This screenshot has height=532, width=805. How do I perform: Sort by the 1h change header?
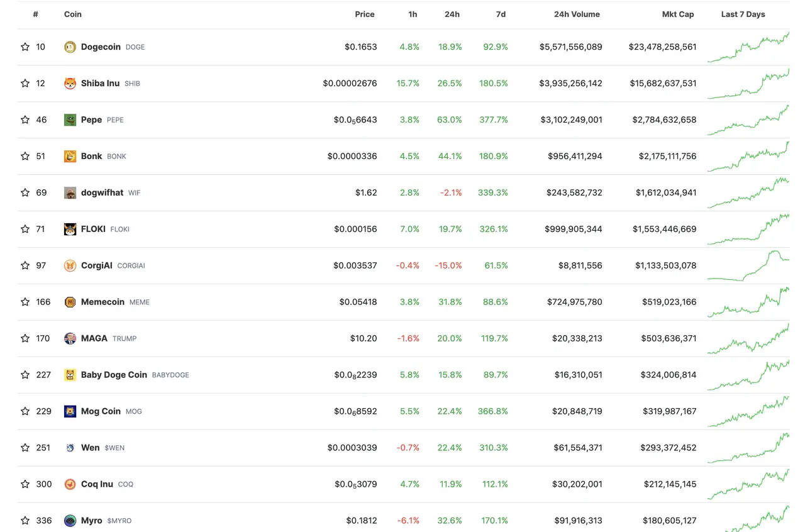(412, 14)
